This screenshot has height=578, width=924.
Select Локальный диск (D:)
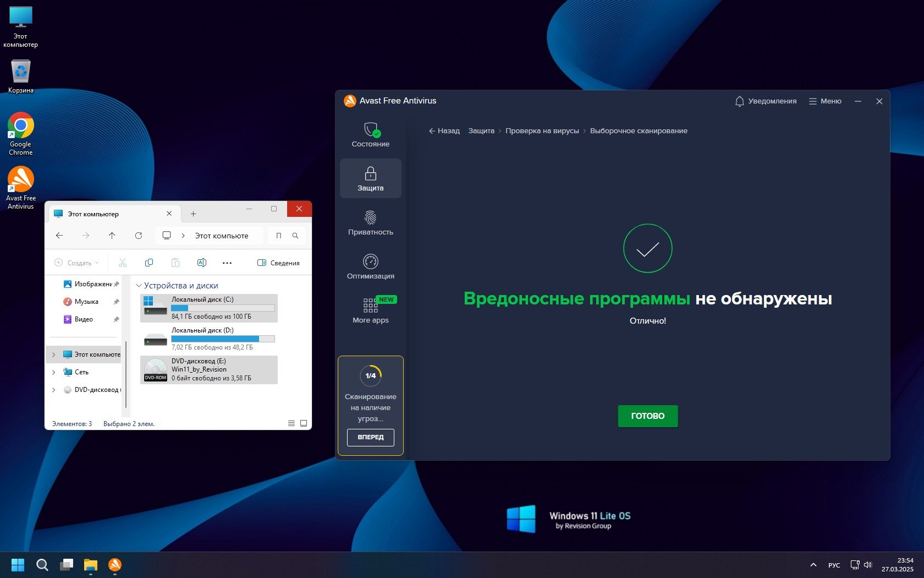click(209, 339)
